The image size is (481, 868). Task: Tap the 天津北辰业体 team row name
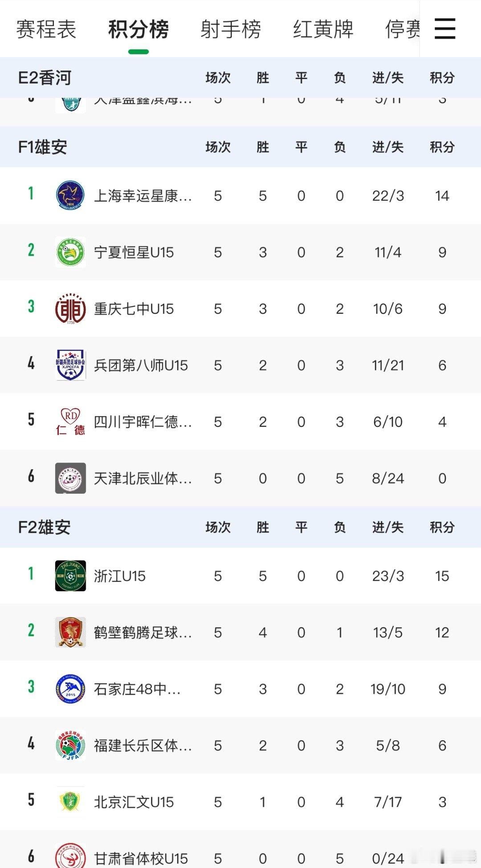point(143,478)
